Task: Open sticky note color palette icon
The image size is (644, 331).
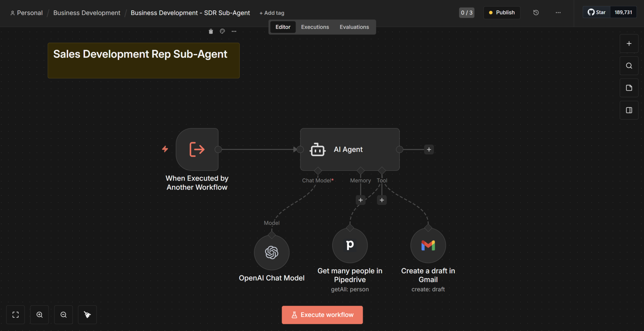Action: (222, 31)
